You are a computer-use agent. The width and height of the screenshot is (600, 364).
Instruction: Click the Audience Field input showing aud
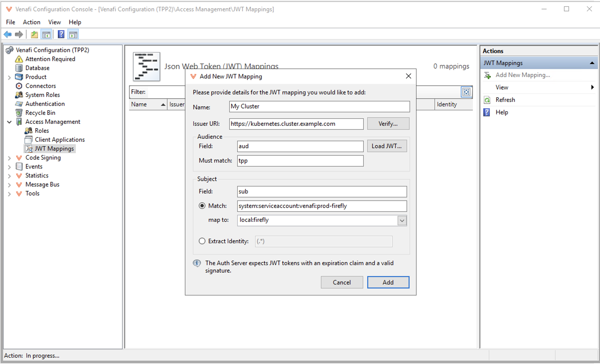coord(300,146)
